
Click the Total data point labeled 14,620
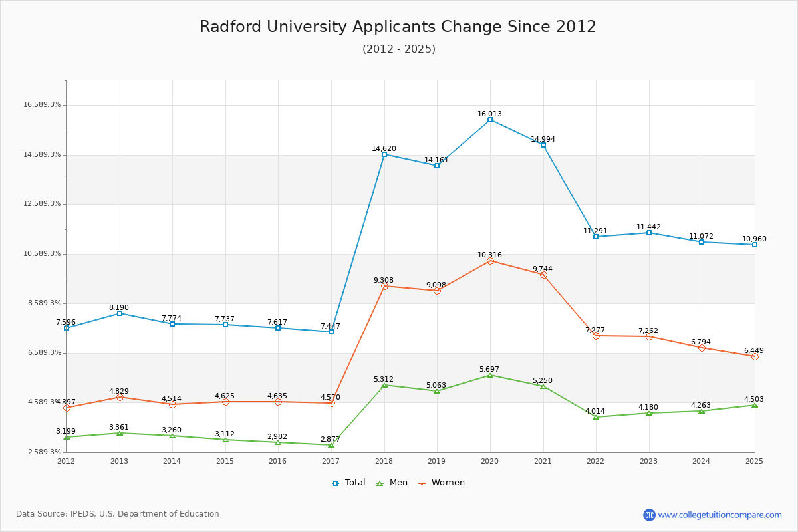(384, 154)
